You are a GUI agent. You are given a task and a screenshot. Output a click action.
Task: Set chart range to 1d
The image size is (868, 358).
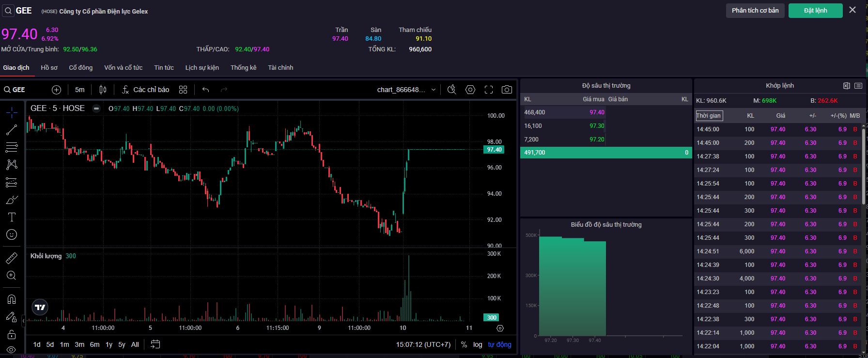pyautogui.click(x=37, y=344)
